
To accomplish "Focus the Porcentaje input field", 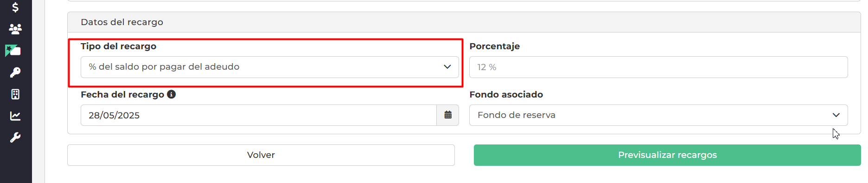I will (658, 67).
